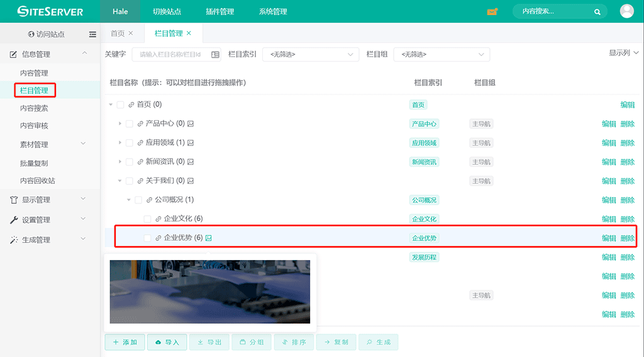Click the 设置管理 wrench icon
Viewport: 644px width, 357px height.
14,220
